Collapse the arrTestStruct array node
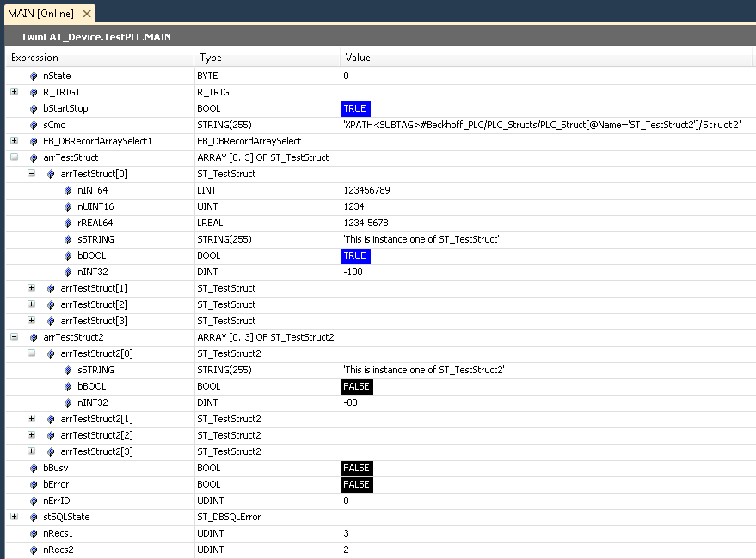This screenshot has width=756, height=559. point(15,157)
